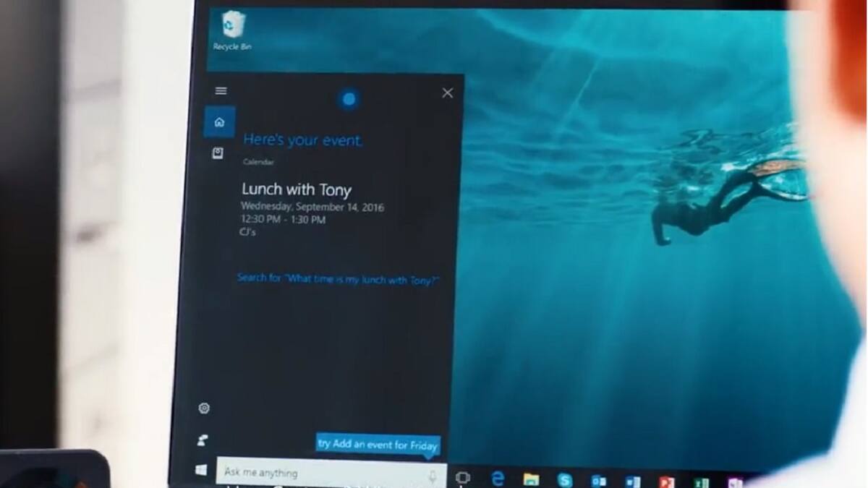Open the Cortana Notebook icon
This screenshot has height=488, width=868.
[219, 153]
